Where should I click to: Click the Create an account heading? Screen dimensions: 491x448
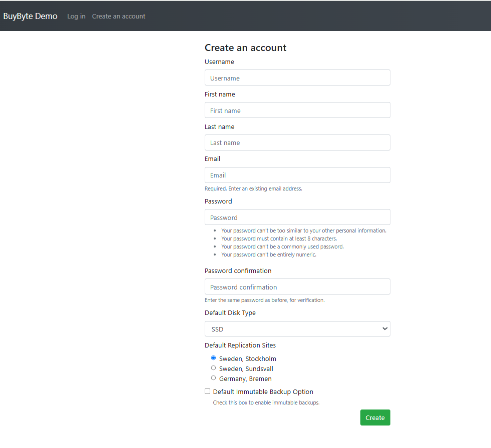[x=245, y=47]
